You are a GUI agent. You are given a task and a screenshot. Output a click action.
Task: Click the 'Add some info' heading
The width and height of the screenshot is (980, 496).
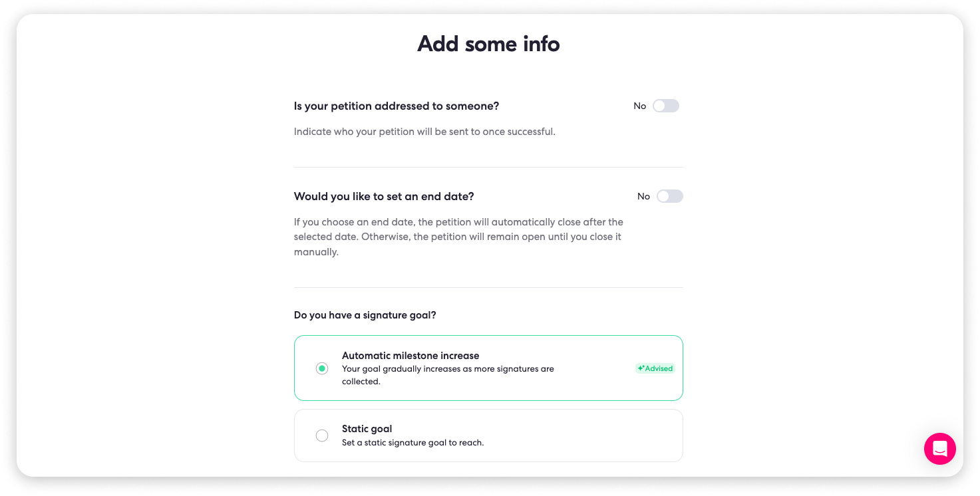point(488,44)
